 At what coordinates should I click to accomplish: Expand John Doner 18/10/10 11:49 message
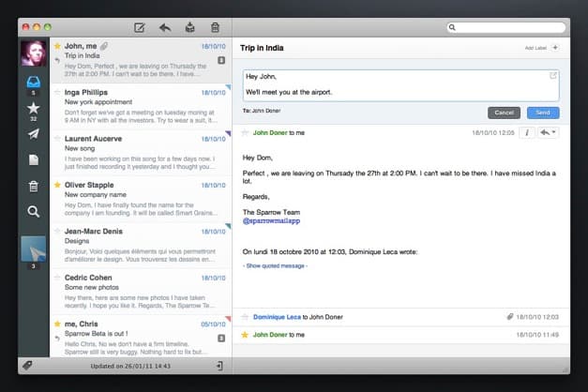400,335
